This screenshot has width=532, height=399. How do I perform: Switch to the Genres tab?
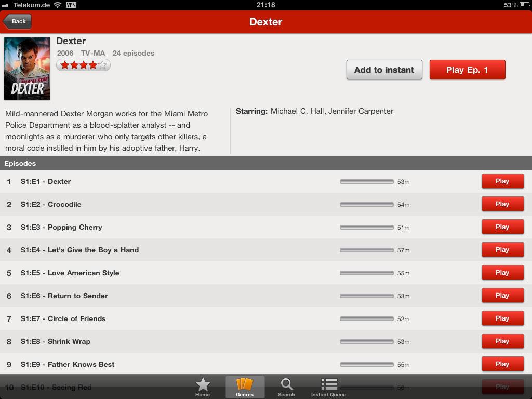[x=245, y=387]
